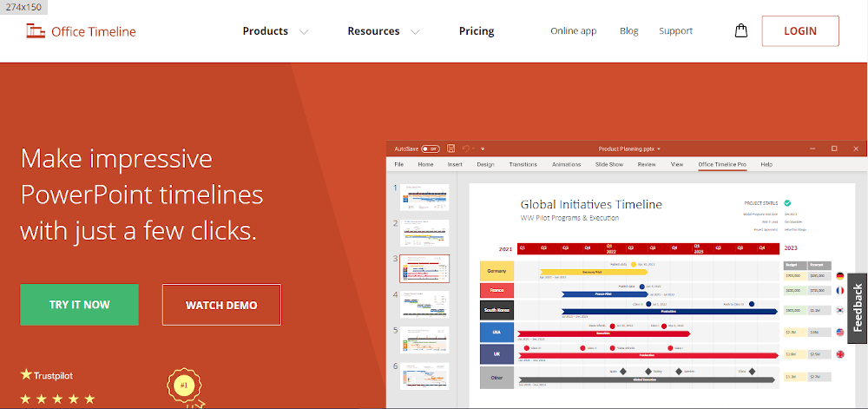Viewport: 868px width, 409px height.
Task: Click the TRY IT NOW button
Action: (x=80, y=305)
